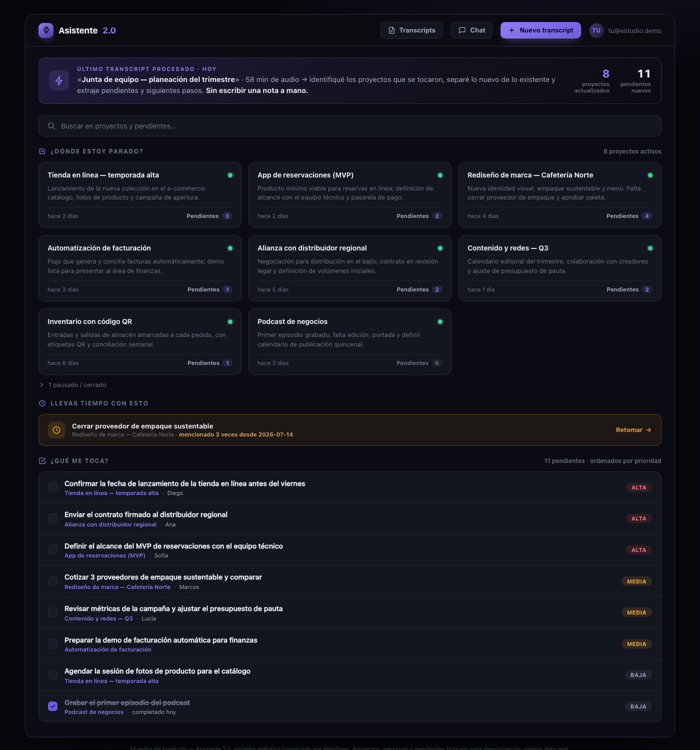
Task: Click the green status dot on "Tienda en línea" card
Action: click(x=230, y=175)
